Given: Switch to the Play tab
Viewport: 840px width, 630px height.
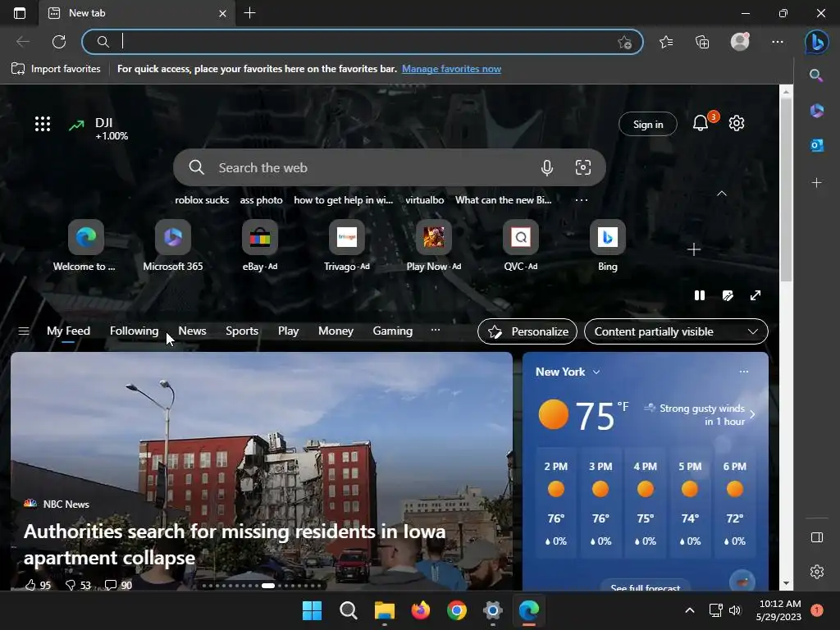Looking at the screenshot, I should (288, 331).
